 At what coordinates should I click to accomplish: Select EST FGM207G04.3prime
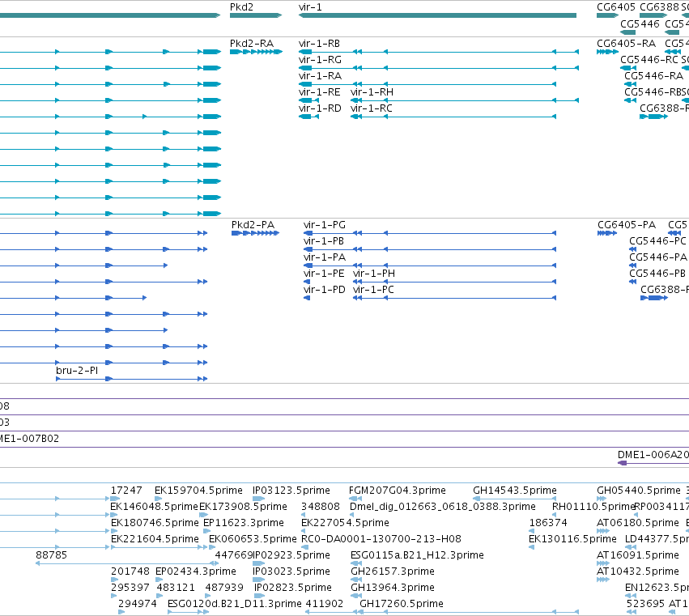point(398,491)
